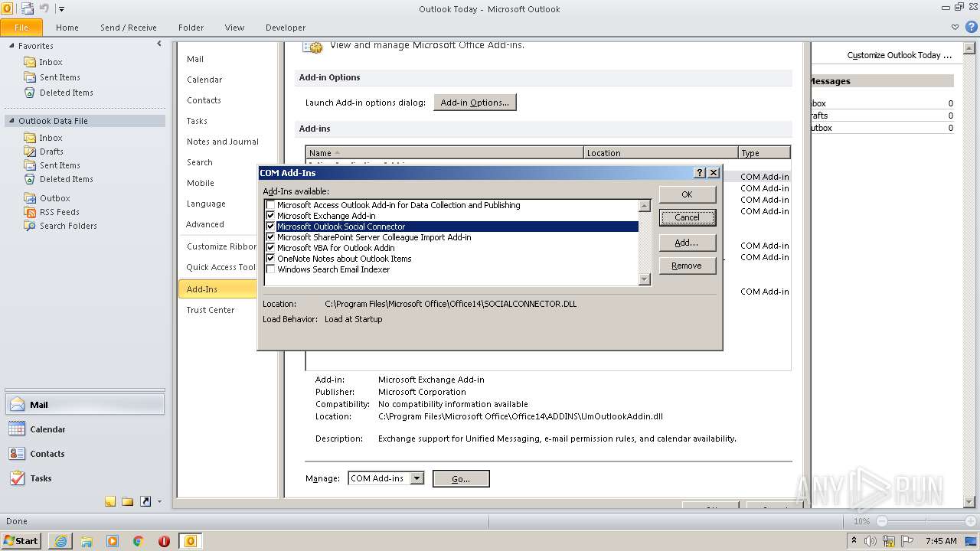Image resolution: width=980 pixels, height=551 pixels.
Task: Open the Drafts folder in Outlook Data File
Action: pos(51,152)
